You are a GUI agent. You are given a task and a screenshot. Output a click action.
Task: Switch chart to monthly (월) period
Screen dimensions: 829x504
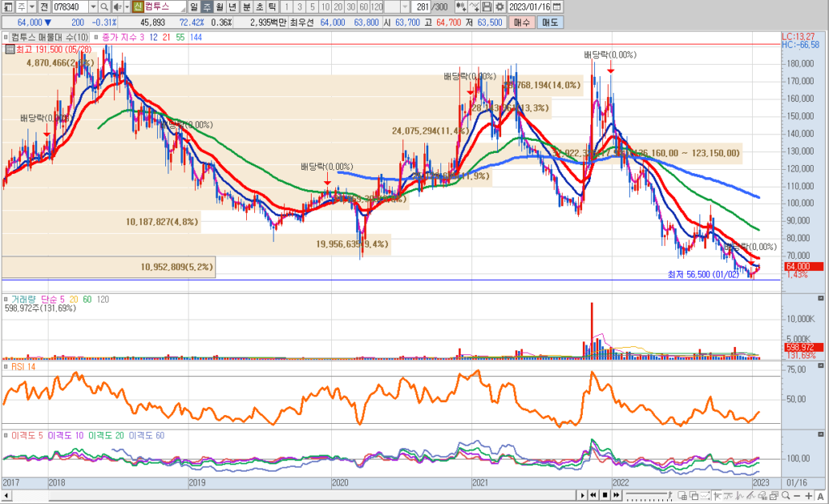[220, 6]
